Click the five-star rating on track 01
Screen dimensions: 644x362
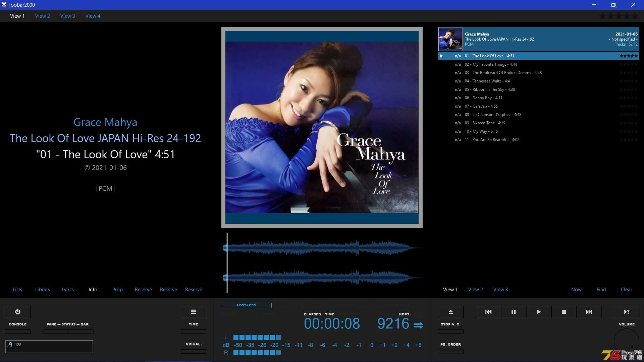[x=629, y=56]
